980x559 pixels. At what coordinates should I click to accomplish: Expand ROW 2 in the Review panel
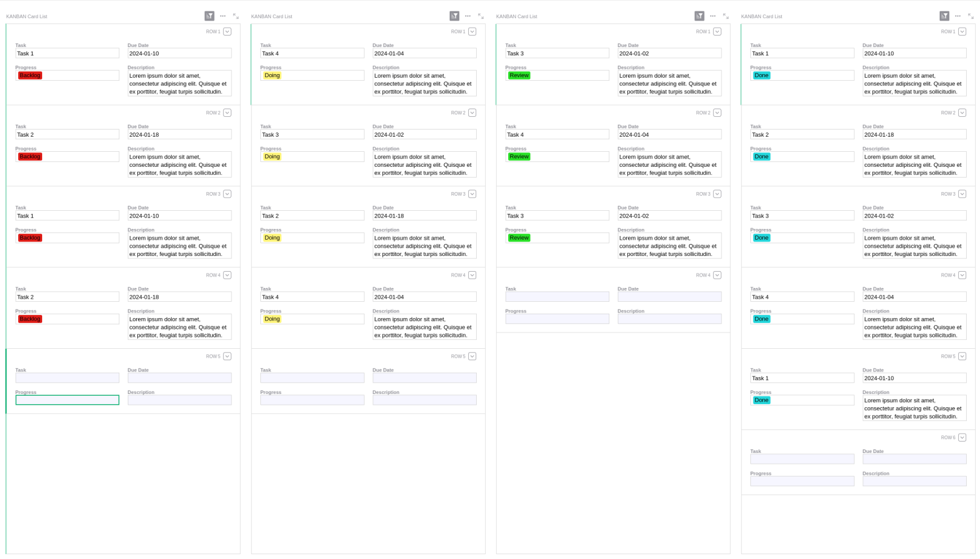(717, 113)
